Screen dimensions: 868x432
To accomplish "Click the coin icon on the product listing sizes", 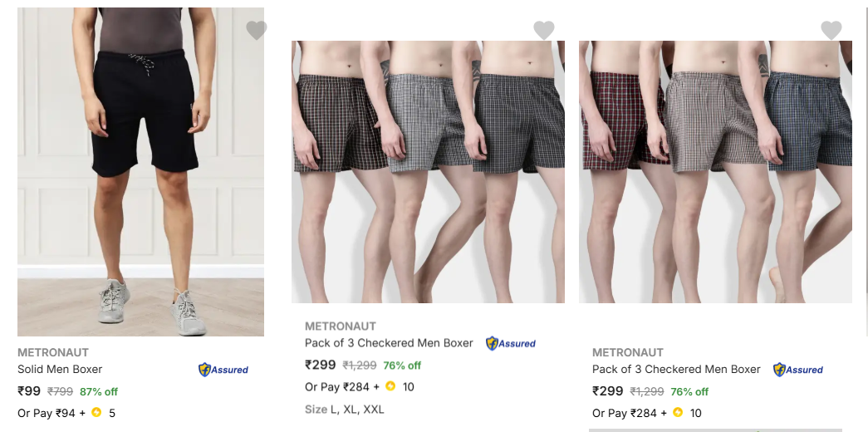I will (390, 386).
